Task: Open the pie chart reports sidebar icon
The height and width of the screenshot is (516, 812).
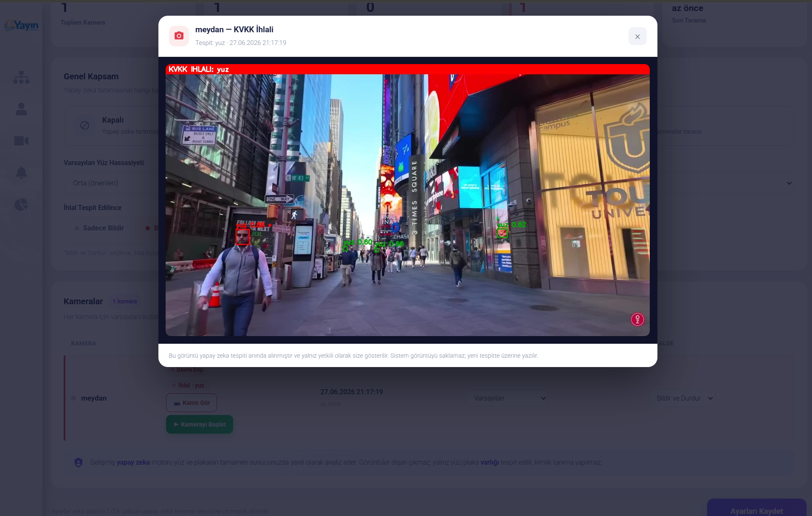Action: pyautogui.click(x=21, y=205)
